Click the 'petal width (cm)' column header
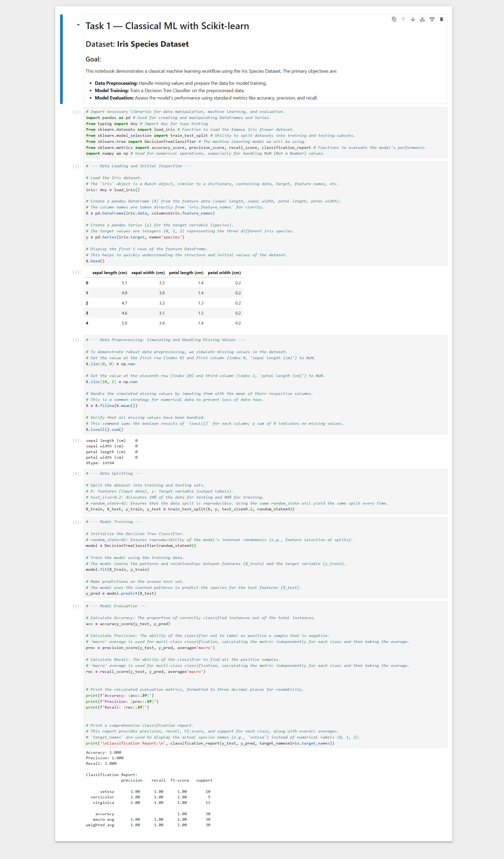 pyautogui.click(x=224, y=273)
